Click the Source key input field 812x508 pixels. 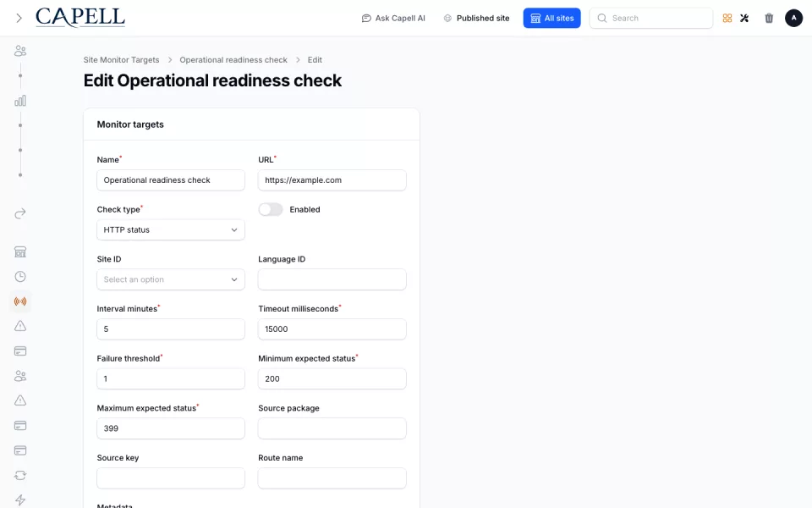tap(171, 478)
